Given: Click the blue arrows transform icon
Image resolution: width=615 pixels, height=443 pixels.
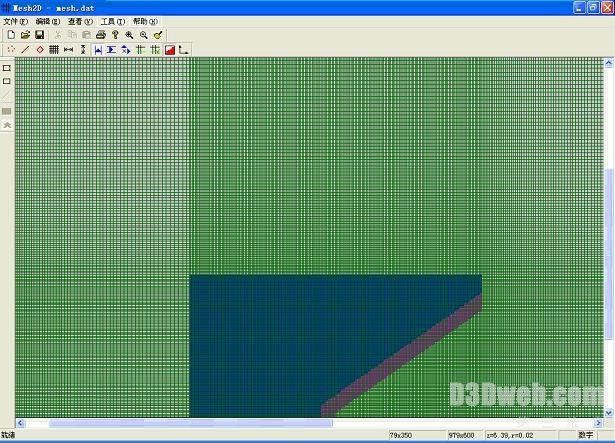Looking at the screenshot, I should point(126,49).
